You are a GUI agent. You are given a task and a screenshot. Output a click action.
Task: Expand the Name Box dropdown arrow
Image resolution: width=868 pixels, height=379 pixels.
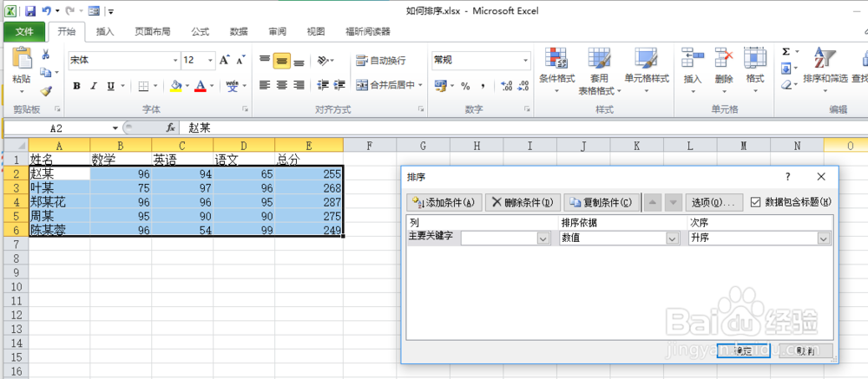point(115,128)
